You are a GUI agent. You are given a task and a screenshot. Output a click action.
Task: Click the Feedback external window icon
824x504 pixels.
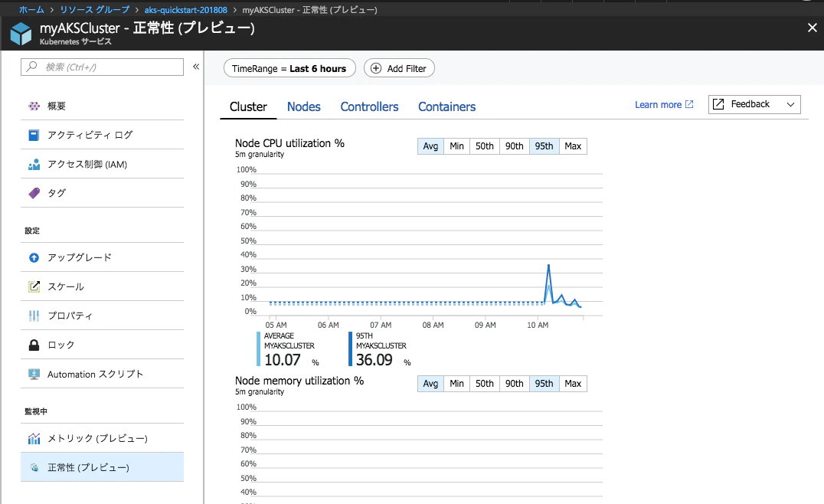tap(718, 104)
